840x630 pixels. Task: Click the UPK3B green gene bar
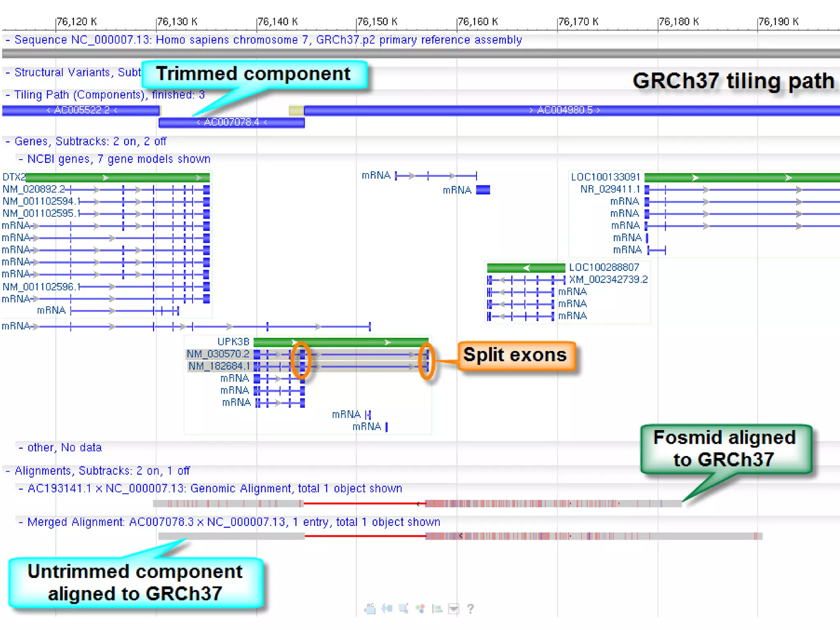point(340,342)
